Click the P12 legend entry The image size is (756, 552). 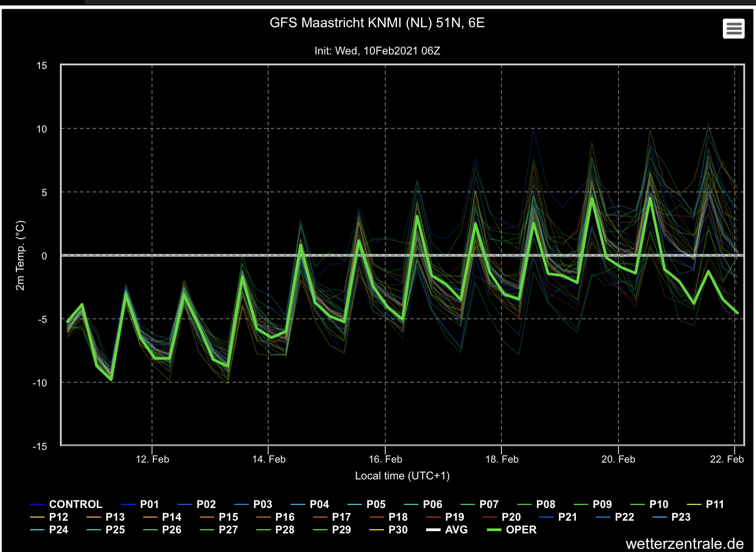tap(49, 517)
